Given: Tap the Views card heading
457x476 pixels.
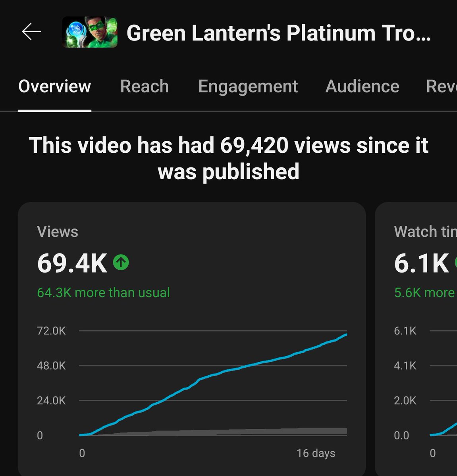Looking at the screenshot, I should [x=58, y=232].
